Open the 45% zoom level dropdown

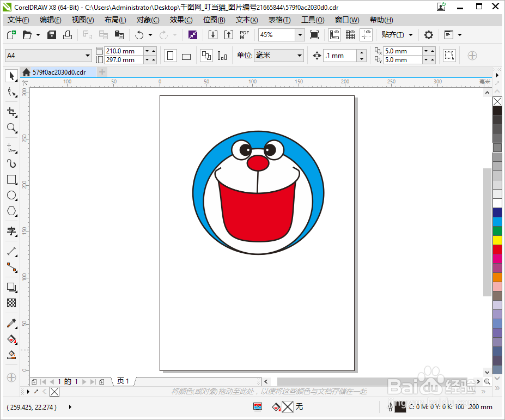click(300, 35)
